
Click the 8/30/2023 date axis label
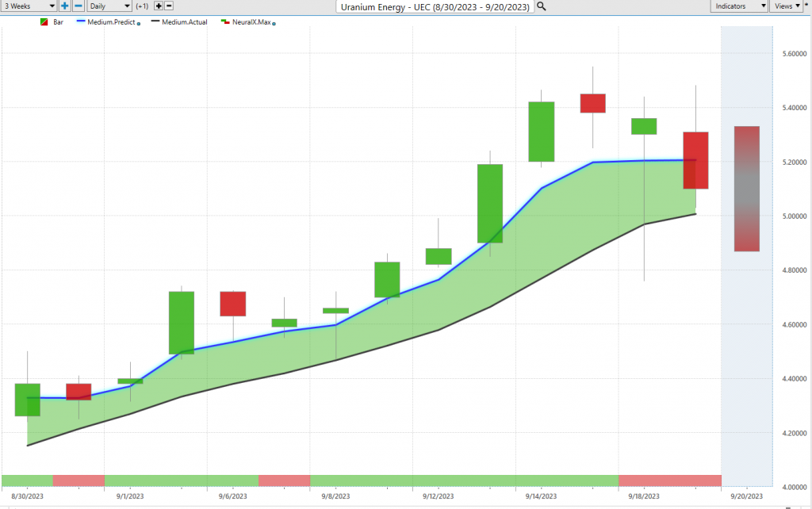pyautogui.click(x=28, y=496)
